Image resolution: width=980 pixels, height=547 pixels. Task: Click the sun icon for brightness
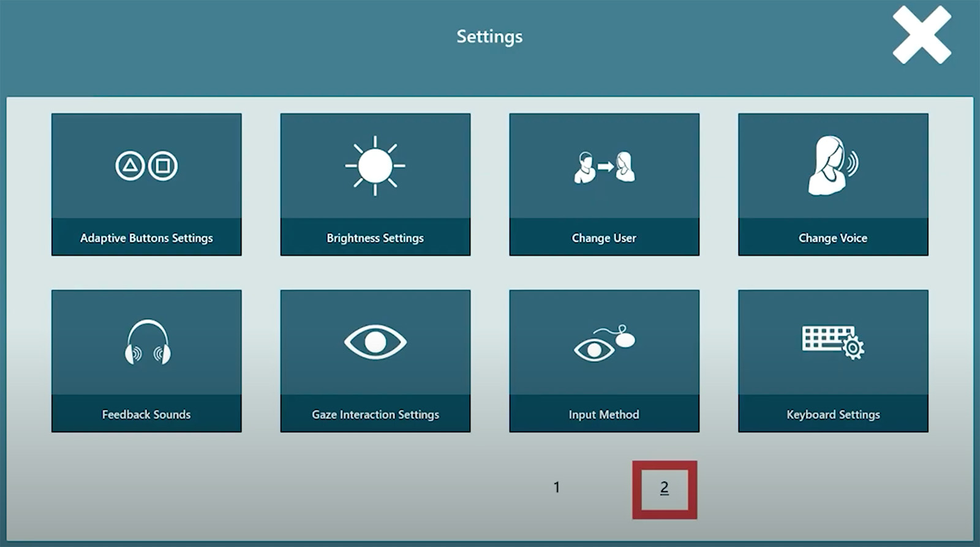[x=375, y=166]
